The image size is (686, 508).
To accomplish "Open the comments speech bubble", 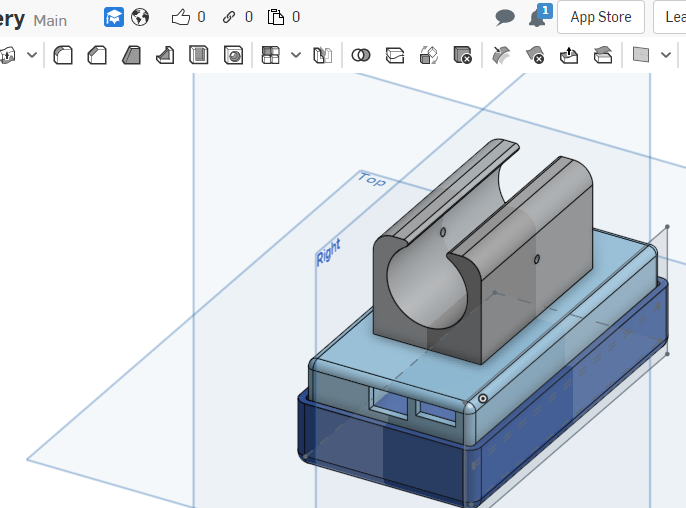I will pyautogui.click(x=505, y=17).
